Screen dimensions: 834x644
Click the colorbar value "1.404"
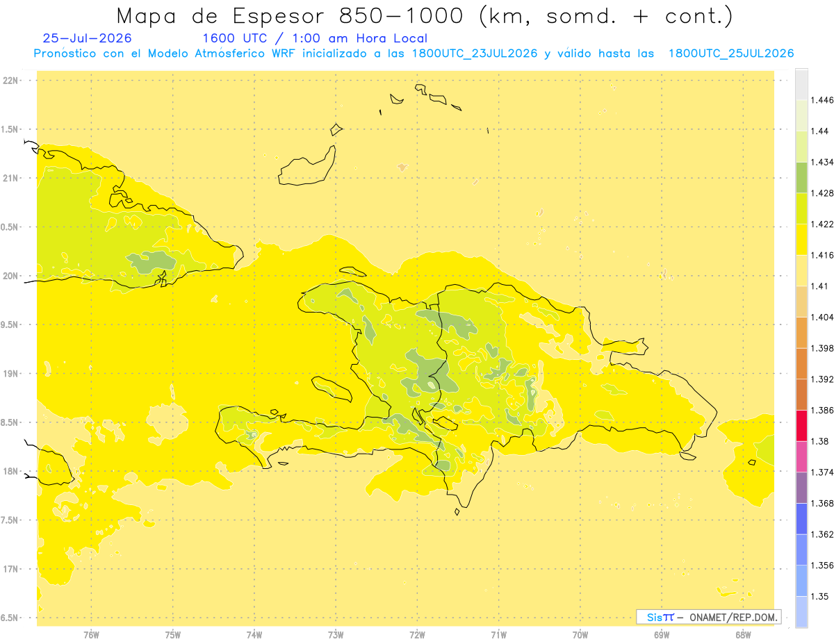coord(822,317)
